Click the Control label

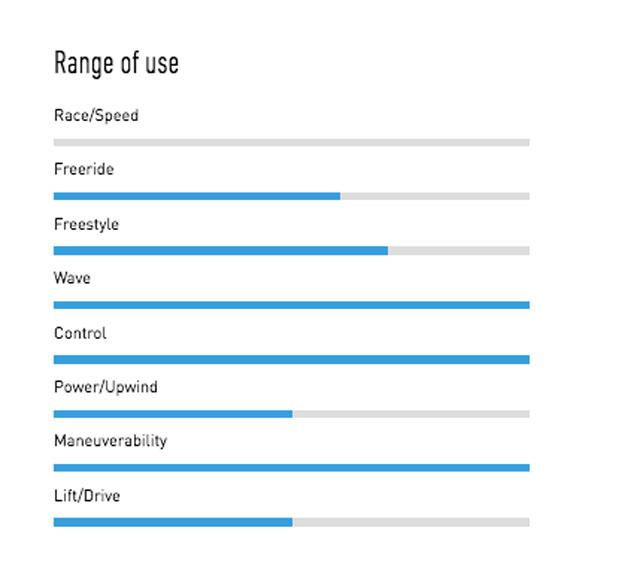pyautogui.click(x=80, y=333)
